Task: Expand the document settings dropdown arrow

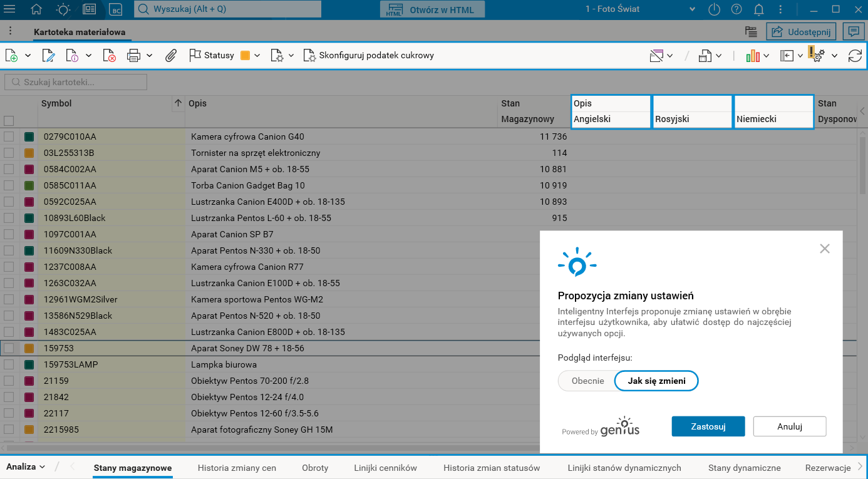Action: coord(291,56)
